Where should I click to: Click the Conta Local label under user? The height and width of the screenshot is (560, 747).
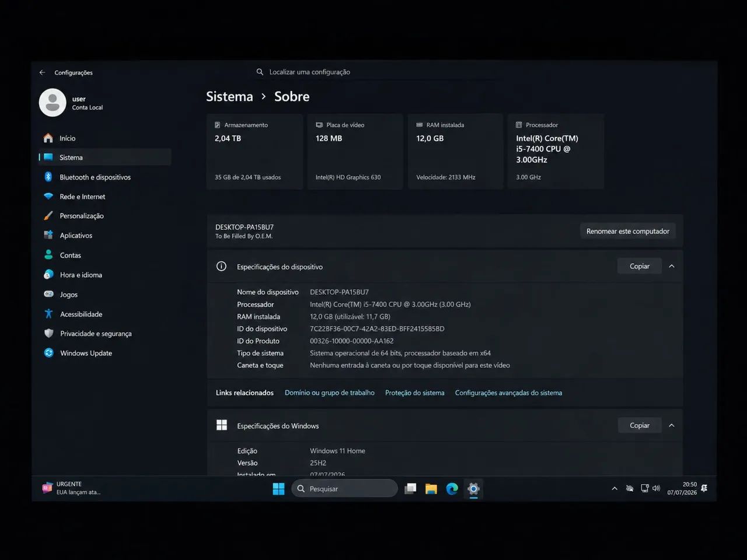[88, 107]
